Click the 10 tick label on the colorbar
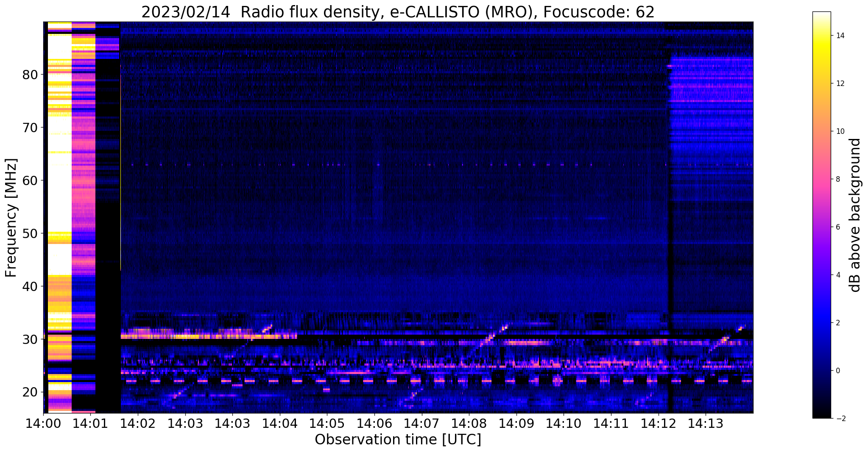Viewport: 868px width, 452px height. click(840, 131)
